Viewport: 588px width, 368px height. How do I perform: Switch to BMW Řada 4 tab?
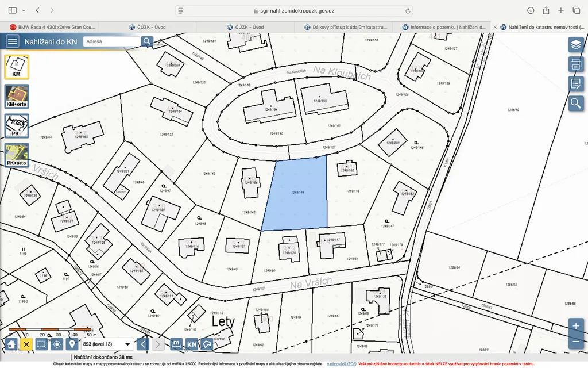(x=51, y=27)
